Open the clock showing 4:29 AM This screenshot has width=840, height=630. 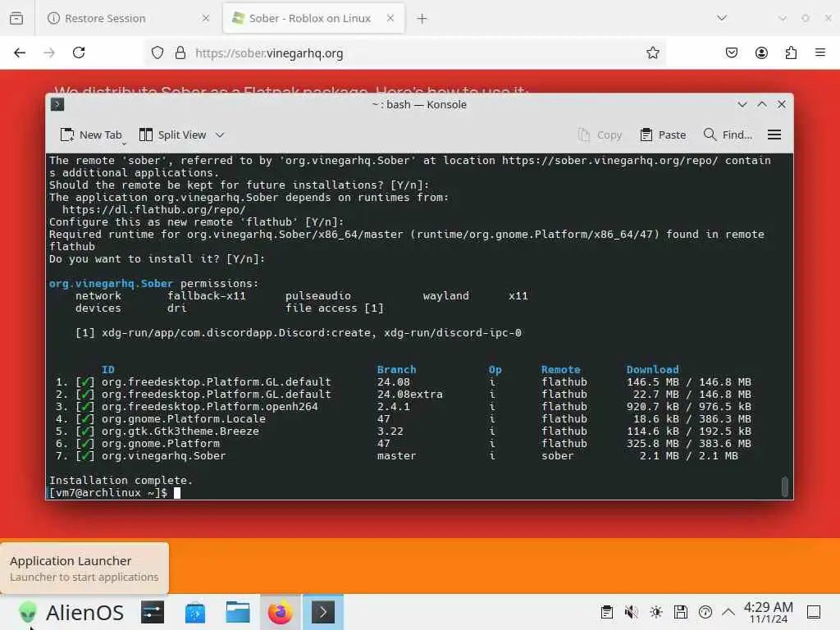pyautogui.click(x=768, y=612)
